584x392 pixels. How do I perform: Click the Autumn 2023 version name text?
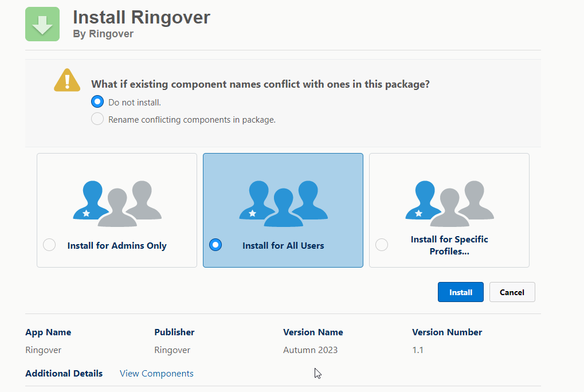[x=310, y=350]
